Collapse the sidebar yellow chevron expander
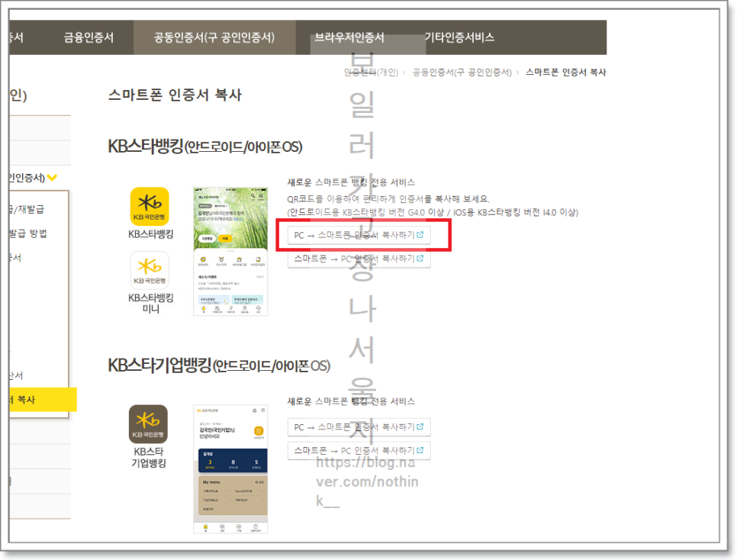 (x=52, y=178)
